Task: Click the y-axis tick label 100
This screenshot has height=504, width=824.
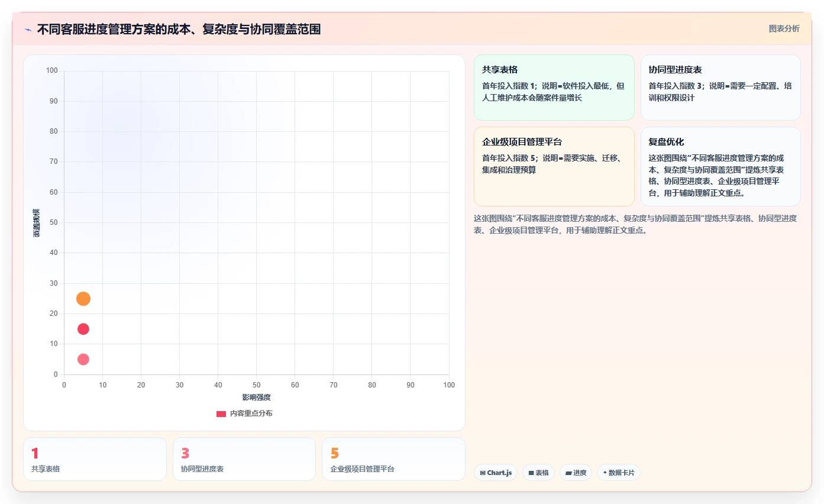Action: point(52,70)
